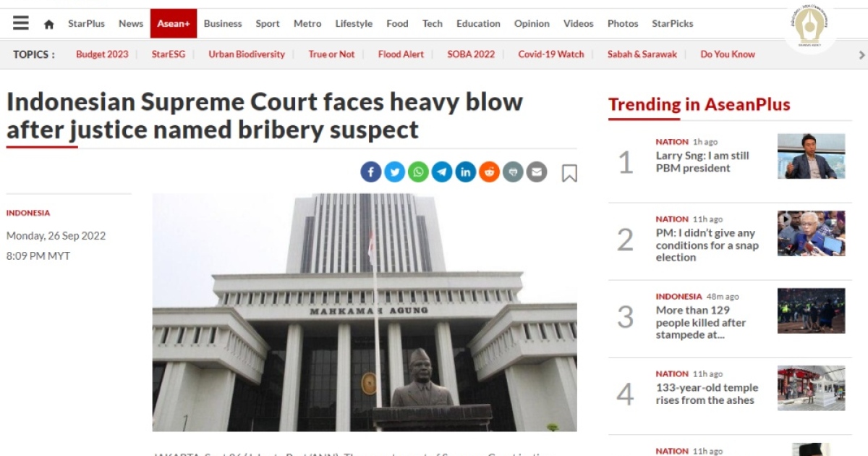Open the Lifestyle section

[x=353, y=23]
